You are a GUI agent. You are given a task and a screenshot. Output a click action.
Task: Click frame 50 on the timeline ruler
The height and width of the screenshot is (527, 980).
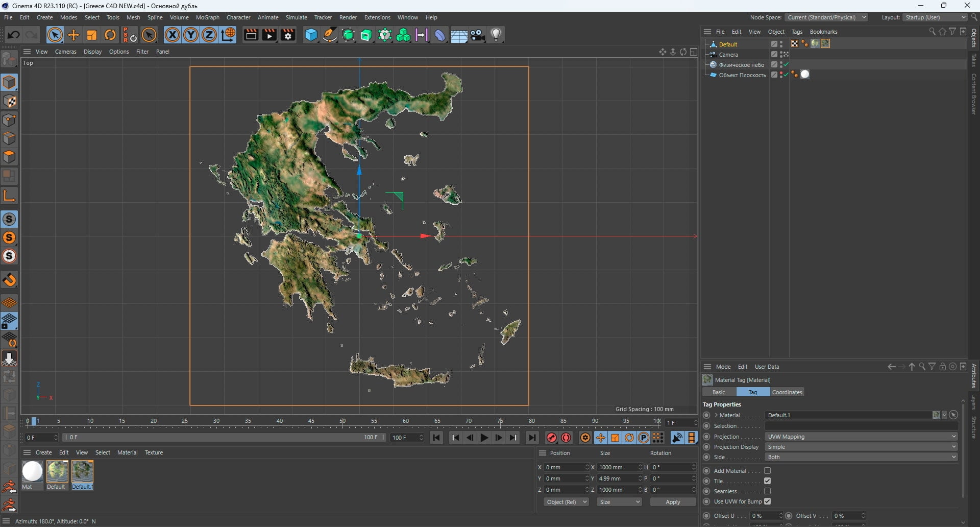(x=342, y=421)
